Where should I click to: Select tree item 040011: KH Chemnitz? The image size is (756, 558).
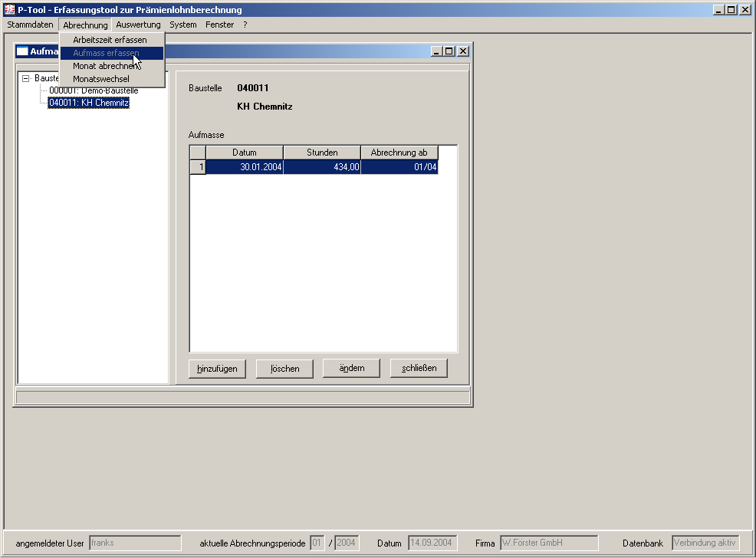[x=88, y=103]
